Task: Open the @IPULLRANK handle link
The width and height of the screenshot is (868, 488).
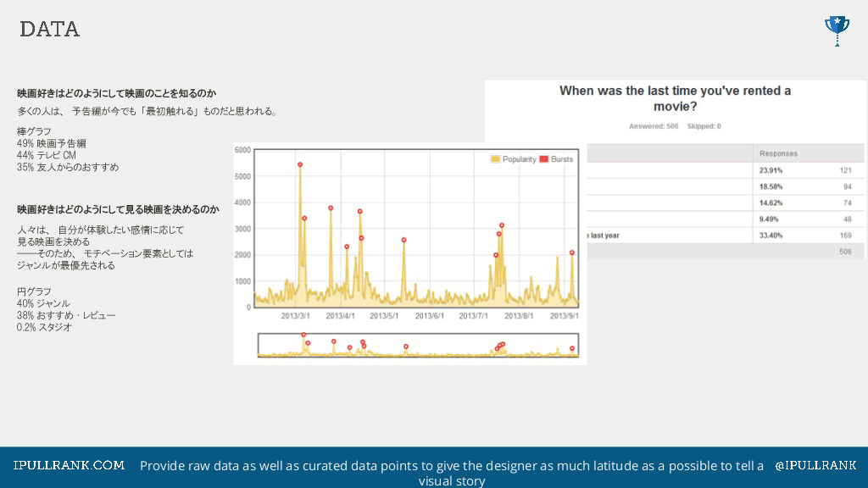Action: coord(815,465)
